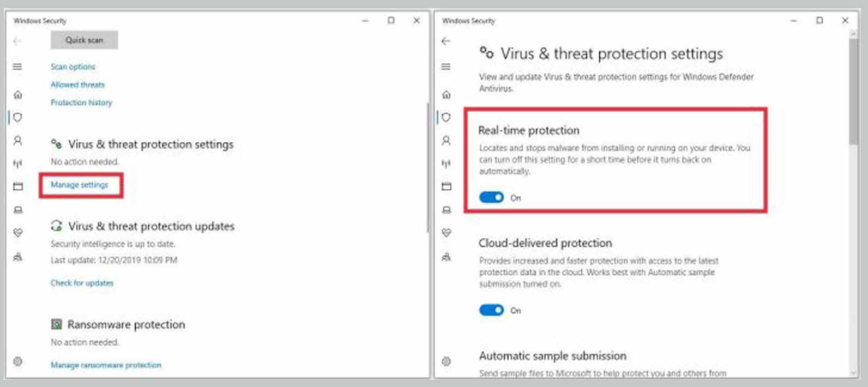Select Family options icon in left window sidebar
Viewport: 868px width, 387px height.
coord(18,257)
